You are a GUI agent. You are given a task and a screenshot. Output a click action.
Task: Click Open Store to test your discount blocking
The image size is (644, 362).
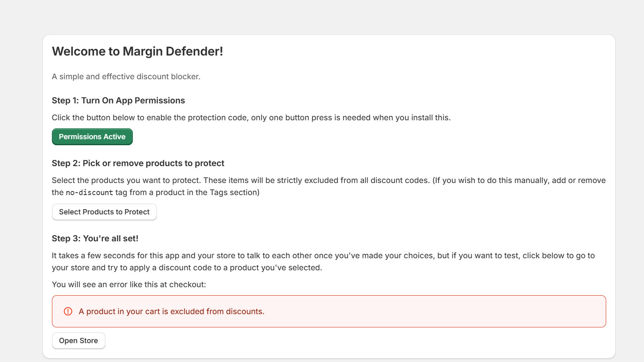coord(78,340)
